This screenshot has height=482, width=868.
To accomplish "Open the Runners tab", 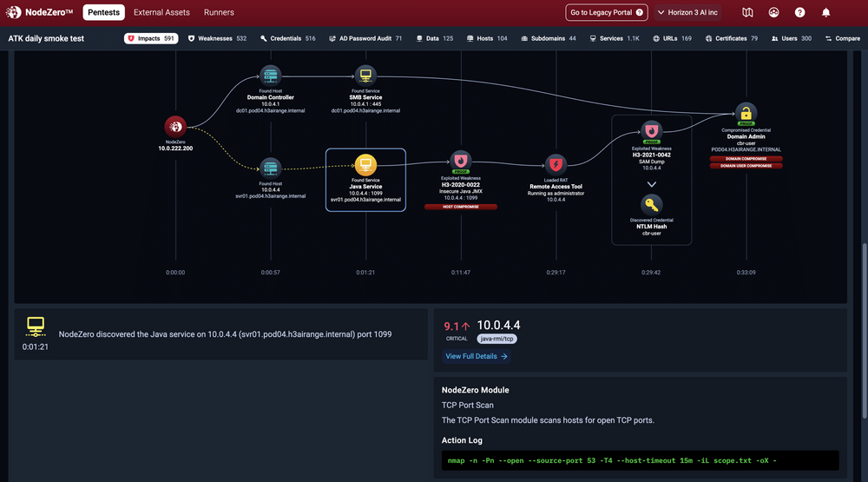I will point(219,13).
